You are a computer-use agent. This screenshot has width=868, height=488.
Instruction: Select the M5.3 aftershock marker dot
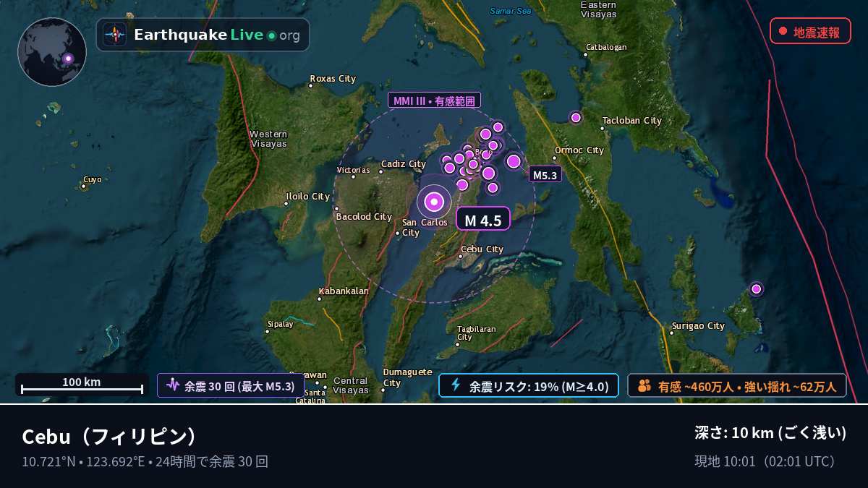(x=514, y=161)
